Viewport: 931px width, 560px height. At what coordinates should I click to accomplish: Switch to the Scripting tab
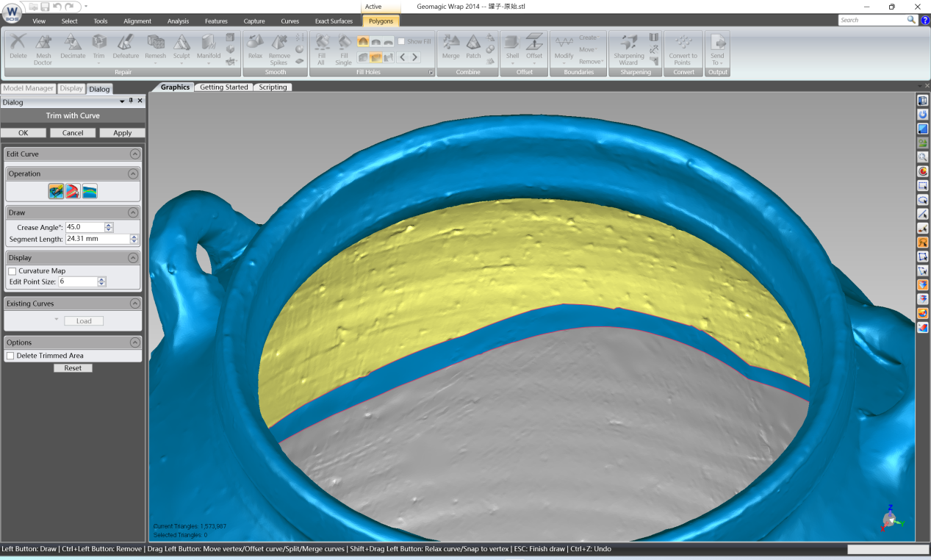(x=272, y=87)
